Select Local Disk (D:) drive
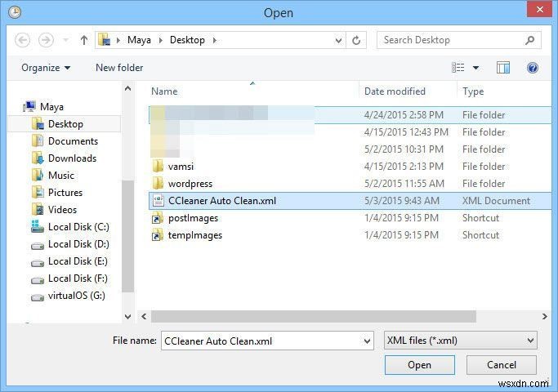This screenshot has height=392, width=558. click(x=78, y=244)
